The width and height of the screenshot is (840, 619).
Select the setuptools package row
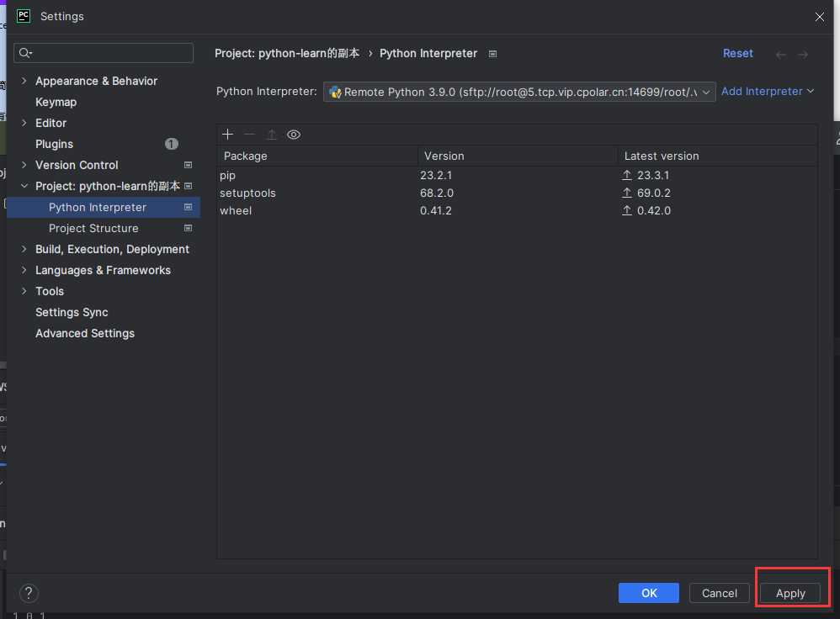pyautogui.click(x=248, y=193)
